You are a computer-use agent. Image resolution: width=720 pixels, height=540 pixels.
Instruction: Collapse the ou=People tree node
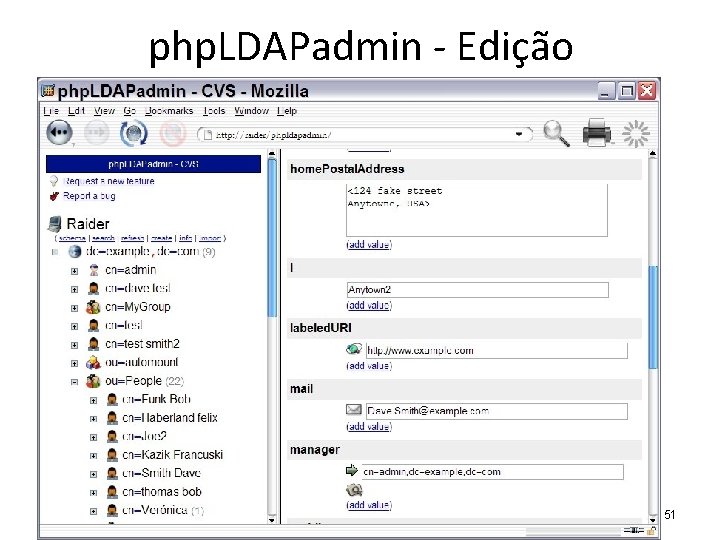74,382
